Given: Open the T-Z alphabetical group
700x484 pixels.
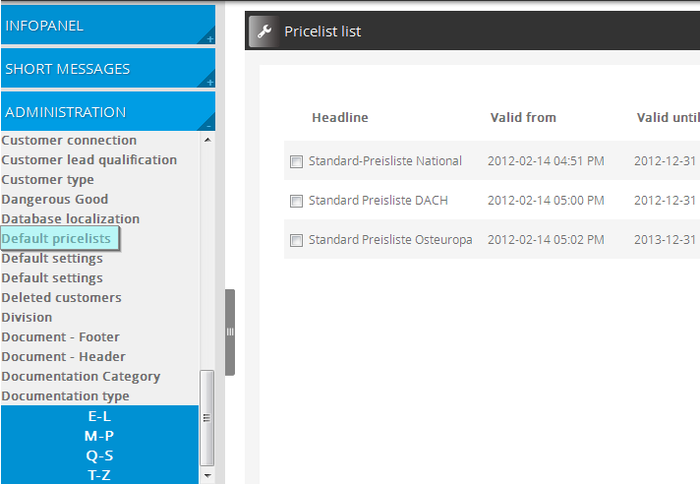Looking at the screenshot, I should click(x=99, y=475).
